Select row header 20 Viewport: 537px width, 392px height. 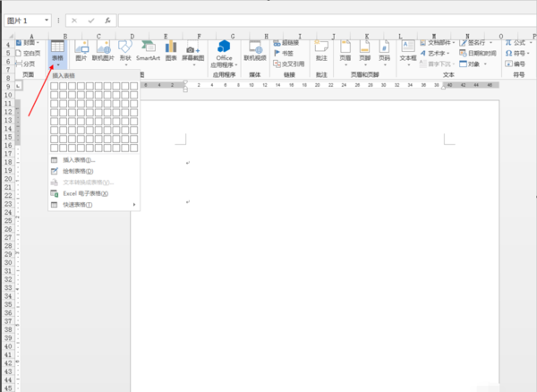[8, 179]
